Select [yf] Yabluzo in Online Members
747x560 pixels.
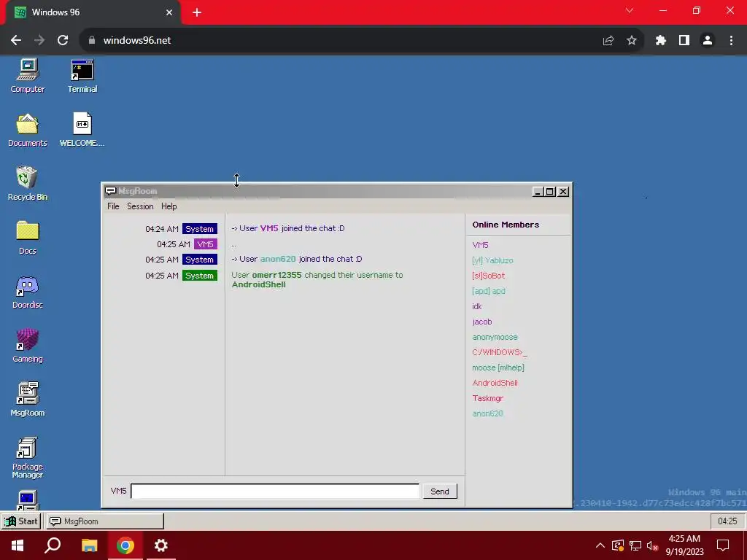pyautogui.click(x=492, y=260)
